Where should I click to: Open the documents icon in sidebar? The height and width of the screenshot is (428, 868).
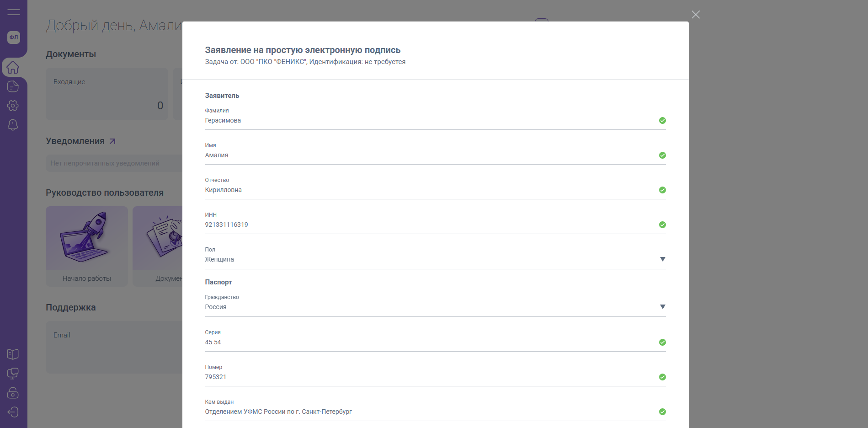tap(13, 86)
